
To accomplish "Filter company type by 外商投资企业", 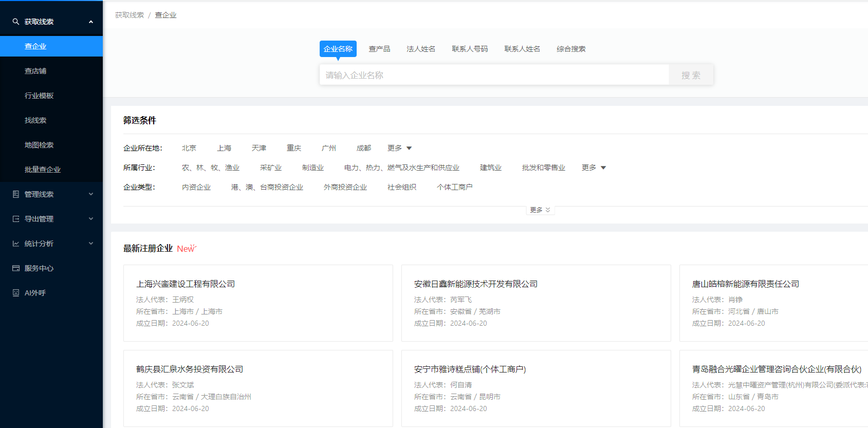I will [345, 187].
